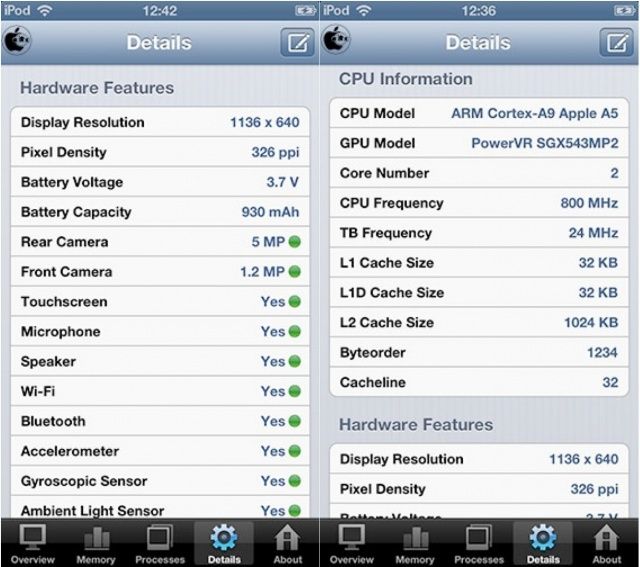Open Processes tab in right screen tab bar
The image size is (640, 567).
point(479,544)
